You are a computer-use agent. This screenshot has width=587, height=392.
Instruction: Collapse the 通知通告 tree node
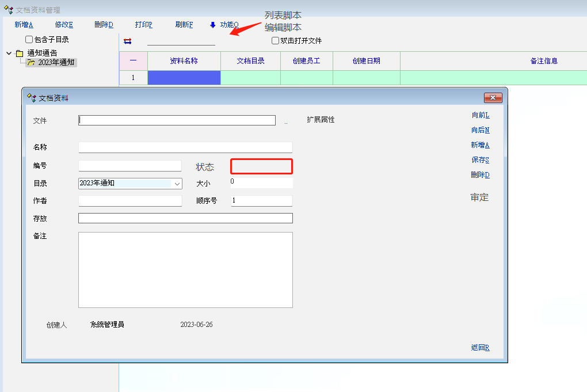click(x=9, y=54)
